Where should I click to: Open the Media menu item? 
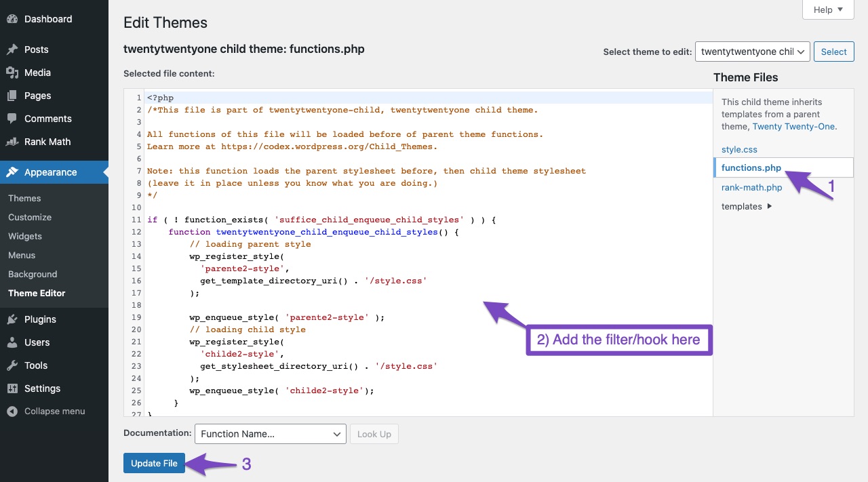pos(38,73)
